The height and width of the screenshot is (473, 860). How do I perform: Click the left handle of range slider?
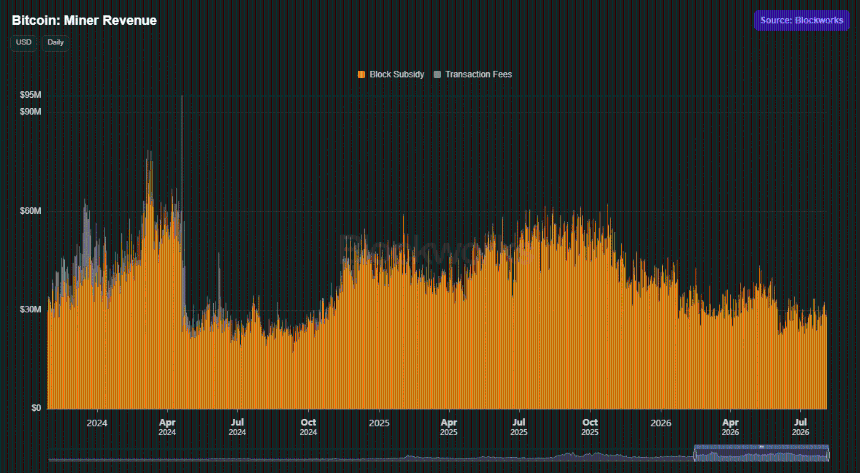point(694,454)
